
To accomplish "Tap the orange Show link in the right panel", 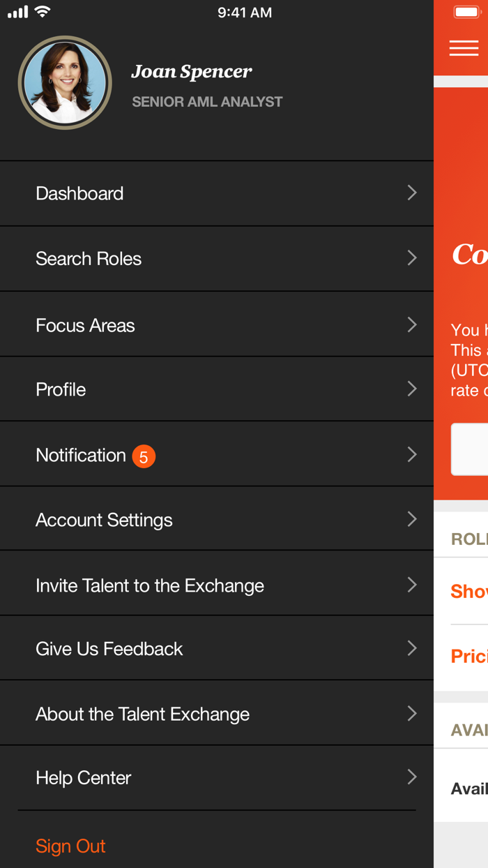I will click(x=471, y=590).
